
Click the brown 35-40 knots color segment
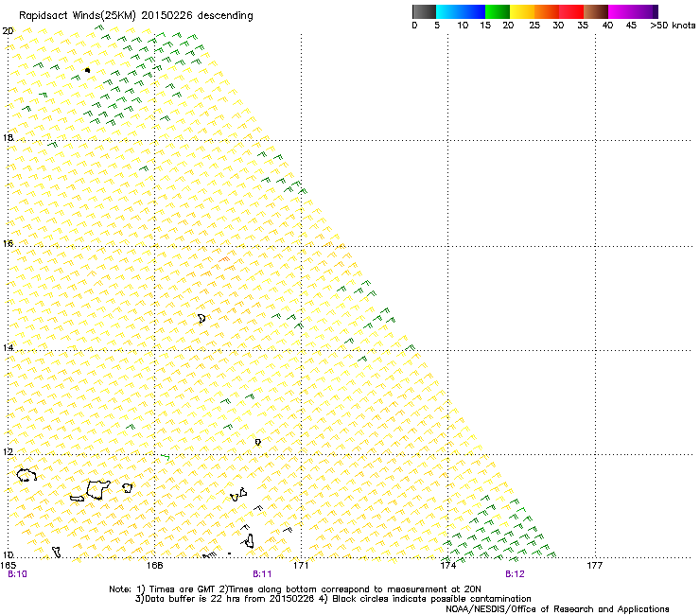pos(596,11)
